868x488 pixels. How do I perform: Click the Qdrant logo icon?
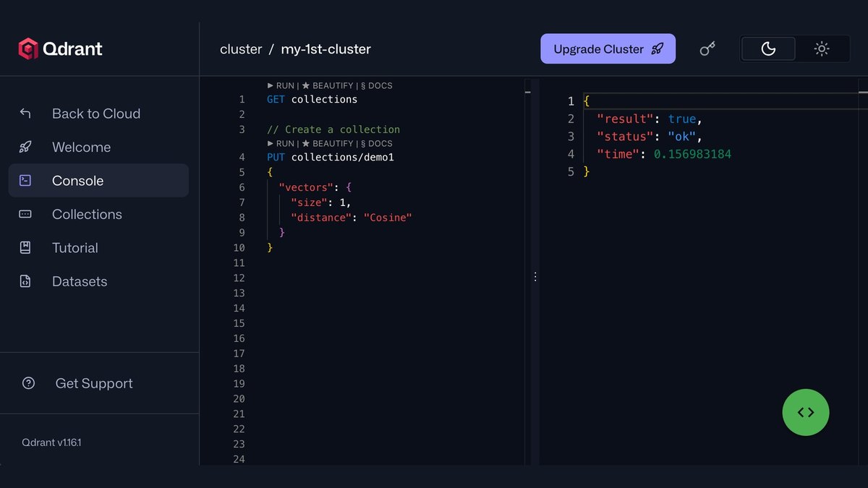28,48
